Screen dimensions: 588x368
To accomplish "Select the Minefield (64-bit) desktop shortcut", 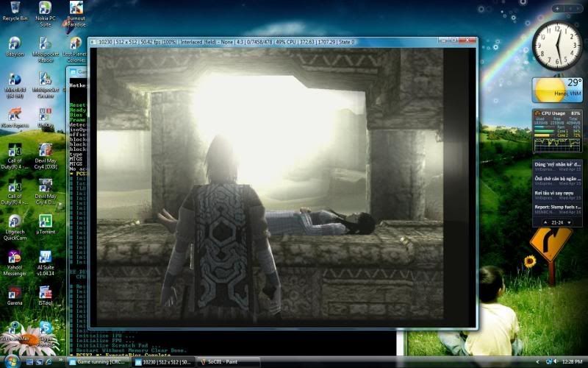I will tap(15, 85).
